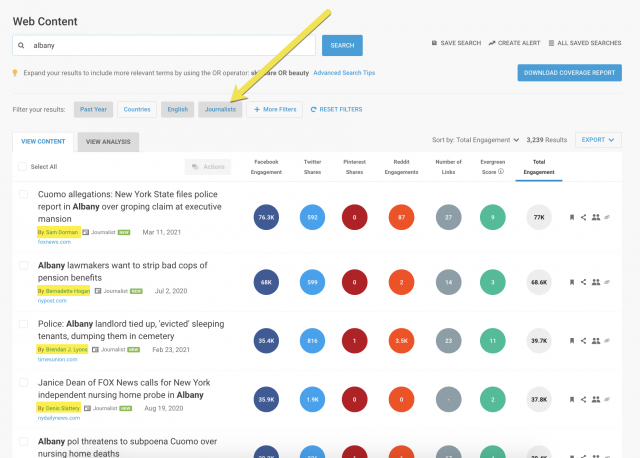Open Sort by Total Engagement dropdown
Screen dimensions: 640x458
[x=476, y=140]
